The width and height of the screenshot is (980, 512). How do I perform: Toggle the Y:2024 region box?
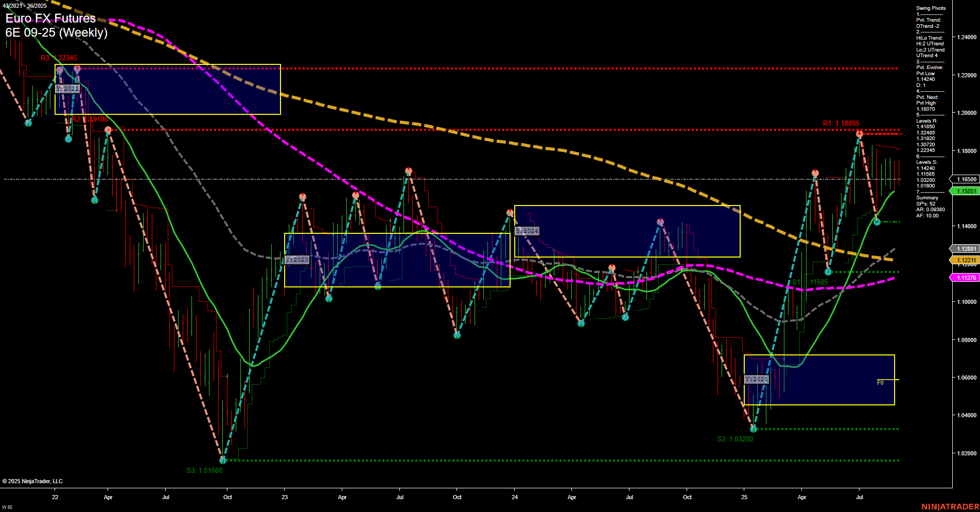(527, 230)
